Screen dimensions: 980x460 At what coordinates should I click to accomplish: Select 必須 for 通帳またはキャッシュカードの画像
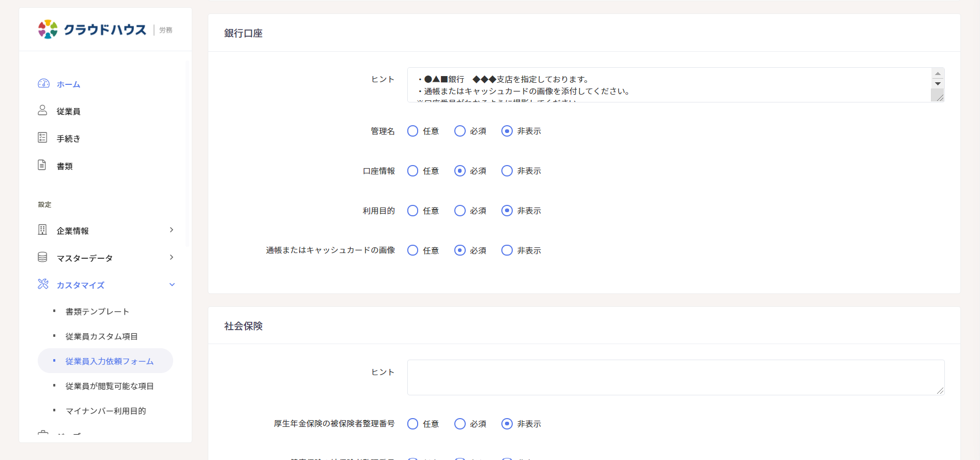click(460, 250)
